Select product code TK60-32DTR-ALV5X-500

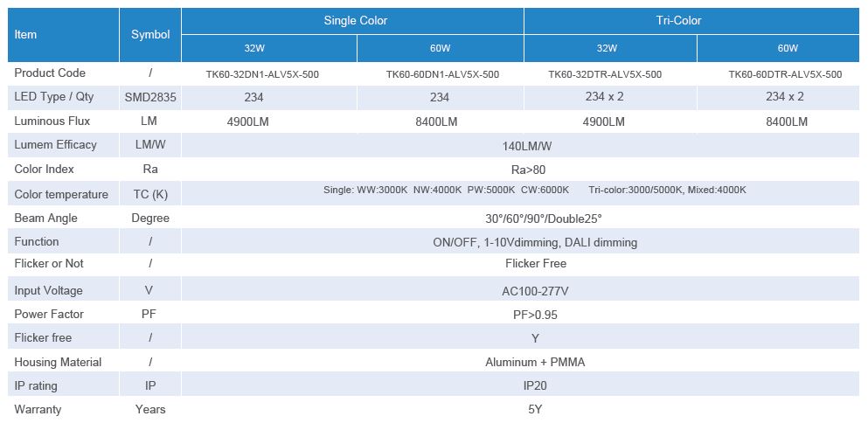click(605, 74)
